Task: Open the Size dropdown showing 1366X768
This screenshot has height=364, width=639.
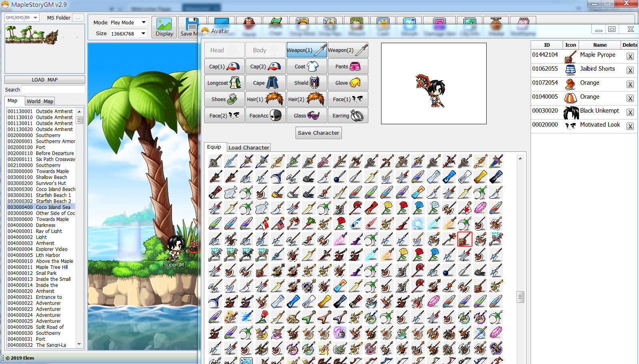Action: pyautogui.click(x=128, y=34)
